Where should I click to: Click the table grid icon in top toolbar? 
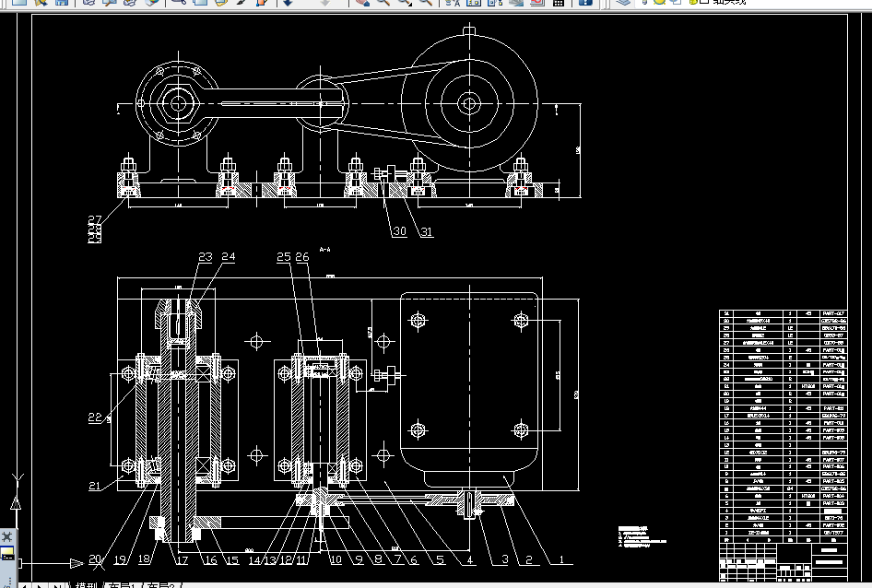pyautogui.click(x=559, y=2)
